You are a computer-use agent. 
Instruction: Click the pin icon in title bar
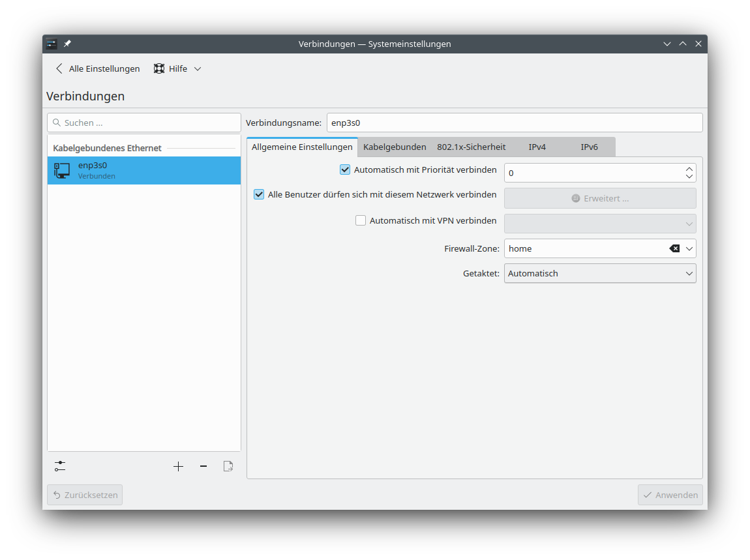[x=67, y=44]
